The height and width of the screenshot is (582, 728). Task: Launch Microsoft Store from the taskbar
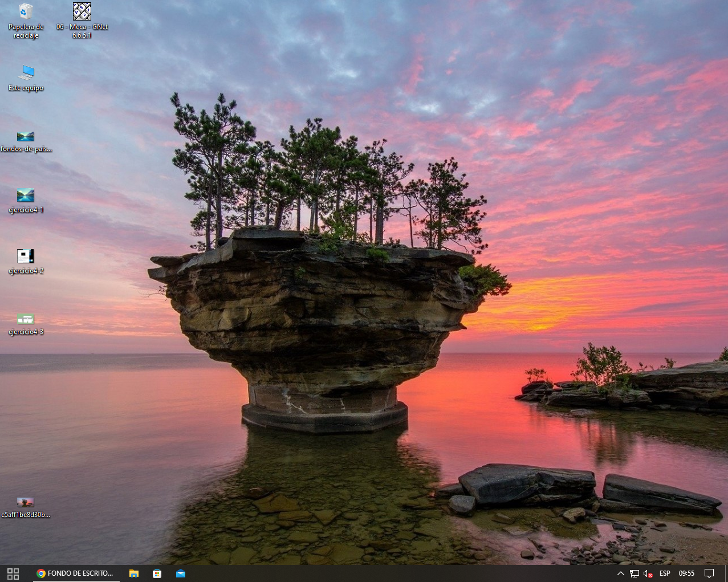(x=157, y=573)
